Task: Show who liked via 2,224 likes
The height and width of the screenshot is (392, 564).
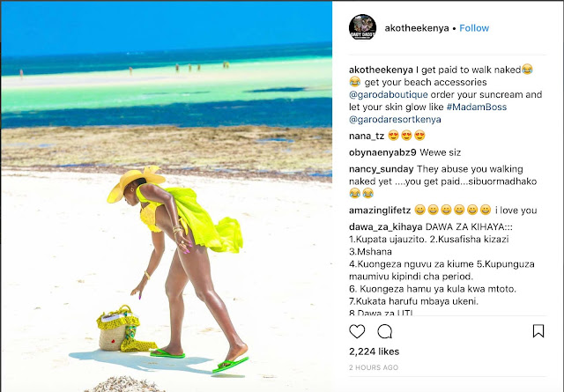Action: click(374, 351)
